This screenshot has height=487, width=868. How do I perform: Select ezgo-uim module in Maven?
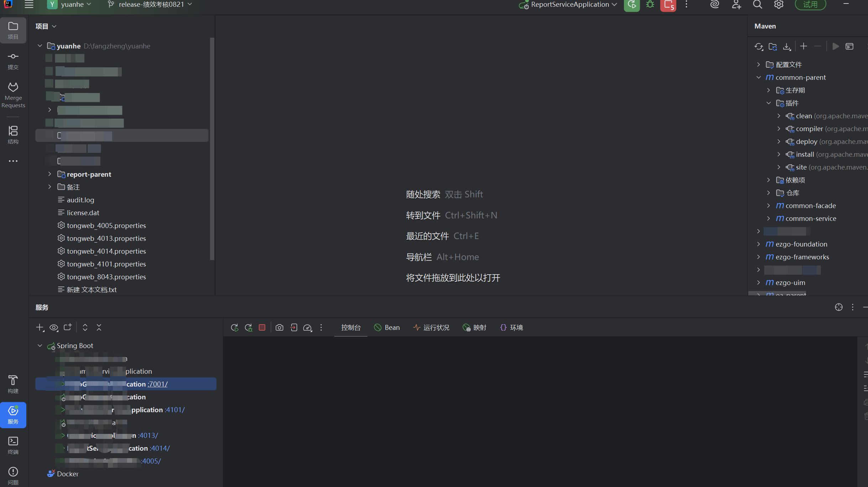pos(790,283)
